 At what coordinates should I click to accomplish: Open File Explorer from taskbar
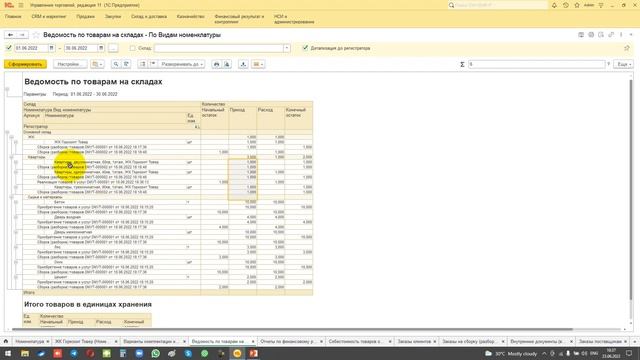click(x=25, y=353)
